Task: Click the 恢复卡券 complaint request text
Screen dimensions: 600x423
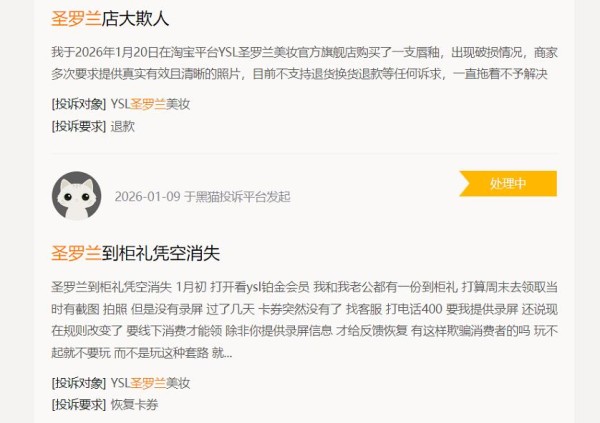Action: (x=134, y=405)
